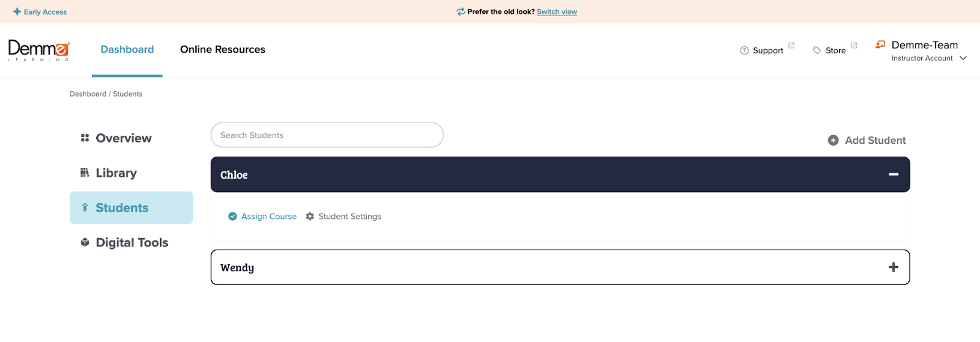Image resolution: width=980 pixels, height=342 pixels.
Task: Click the gear icon beside Student Settings
Action: pyautogui.click(x=310, y=217)
